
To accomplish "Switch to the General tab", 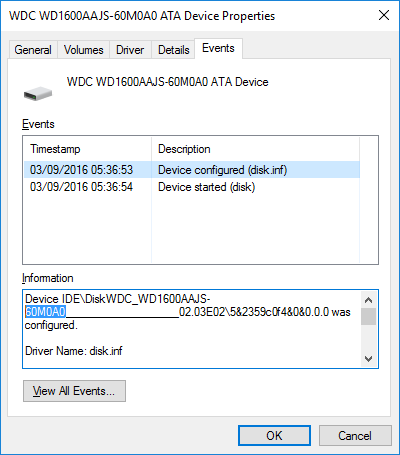I will 33,50.
